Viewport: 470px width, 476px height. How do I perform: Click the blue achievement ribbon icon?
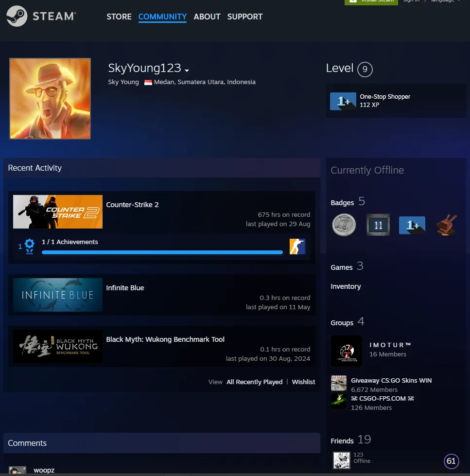(29, 246)
